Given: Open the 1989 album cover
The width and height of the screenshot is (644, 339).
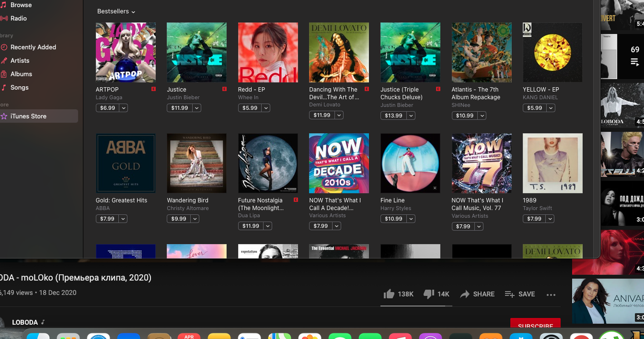Looking at the screenshot, I should [552, 163].
